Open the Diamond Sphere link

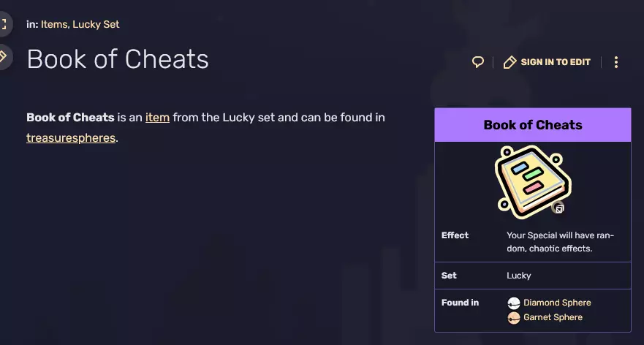pyautogui.click(x=557, y=303)
